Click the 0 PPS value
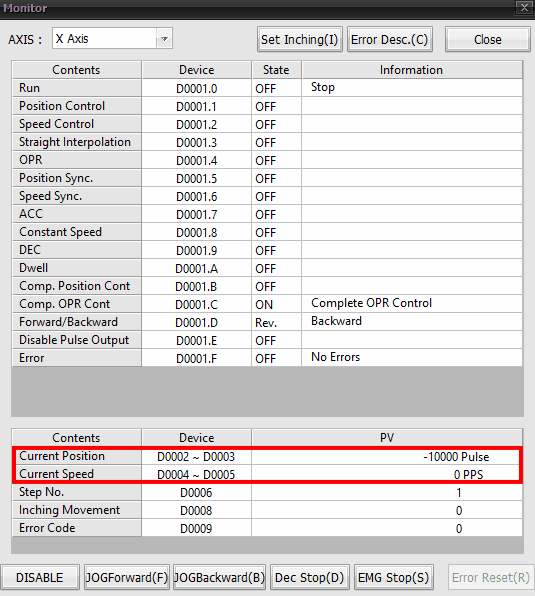535x596 pixels. 468,474
